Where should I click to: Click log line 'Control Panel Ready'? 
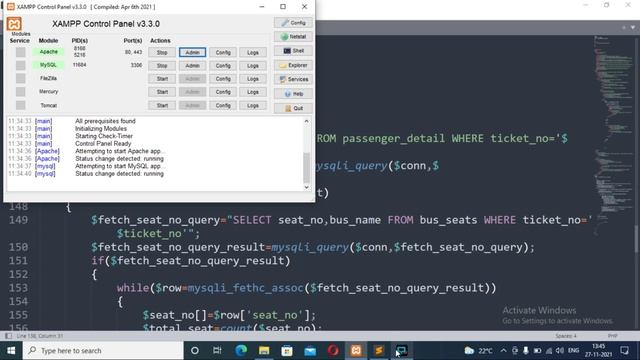(x=103, y=144)
